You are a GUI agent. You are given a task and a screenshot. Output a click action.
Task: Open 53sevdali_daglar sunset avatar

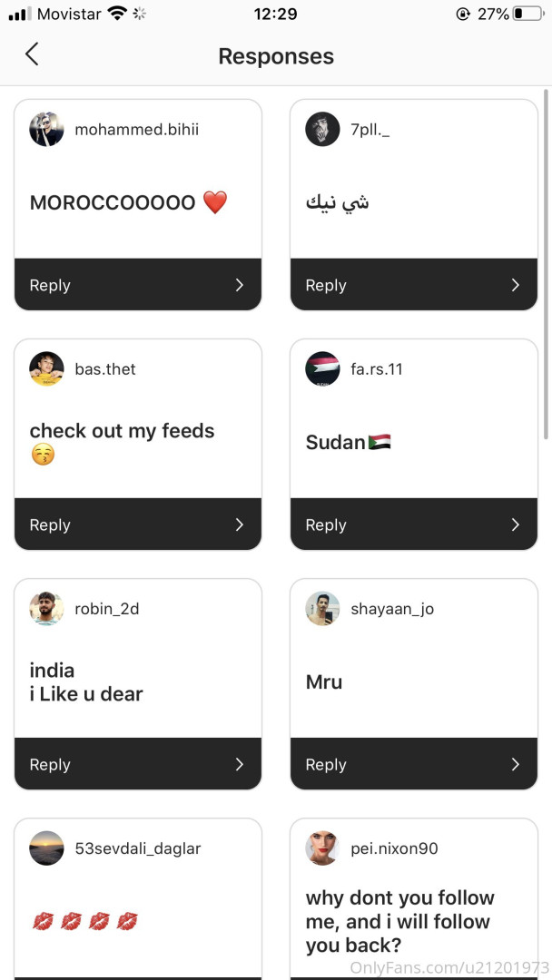point(46,848)
